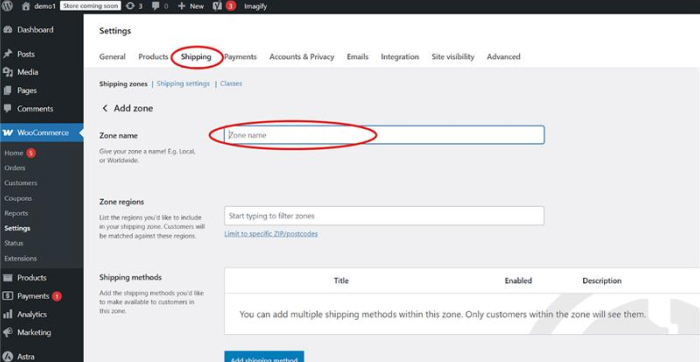The height and width of the screenshot is (362, 700).
Task: Switch to the Products settings tab
Action: click(153, 57)
